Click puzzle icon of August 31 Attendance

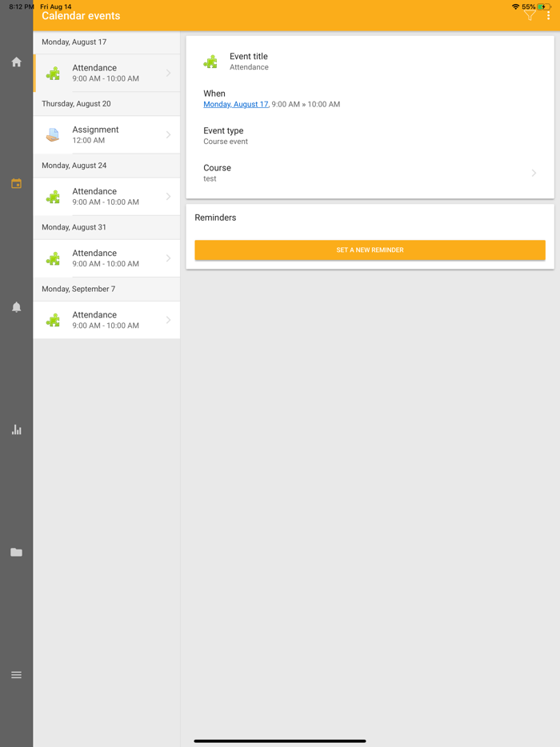tap(53, 258)
